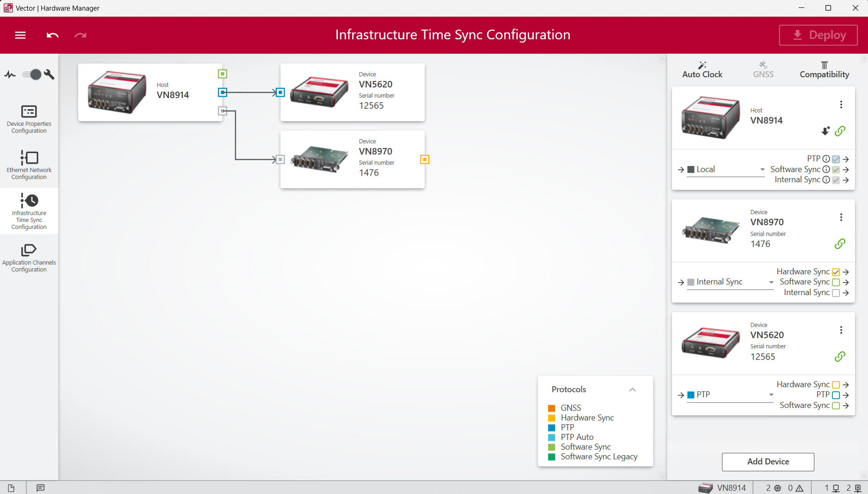Enable Software Sync checkbox for VN8970
The width and height of the screenshot is (868, 494).
point(836,282)
